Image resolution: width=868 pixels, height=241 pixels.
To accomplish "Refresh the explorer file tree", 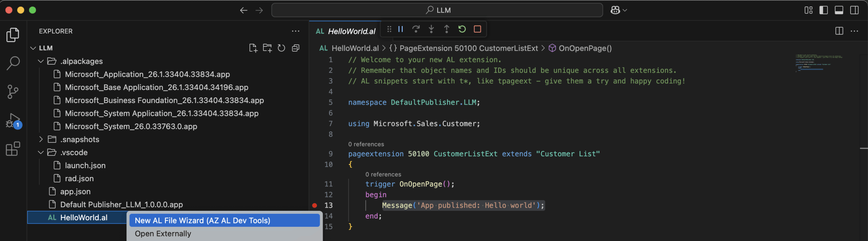I will click(281, 48).
